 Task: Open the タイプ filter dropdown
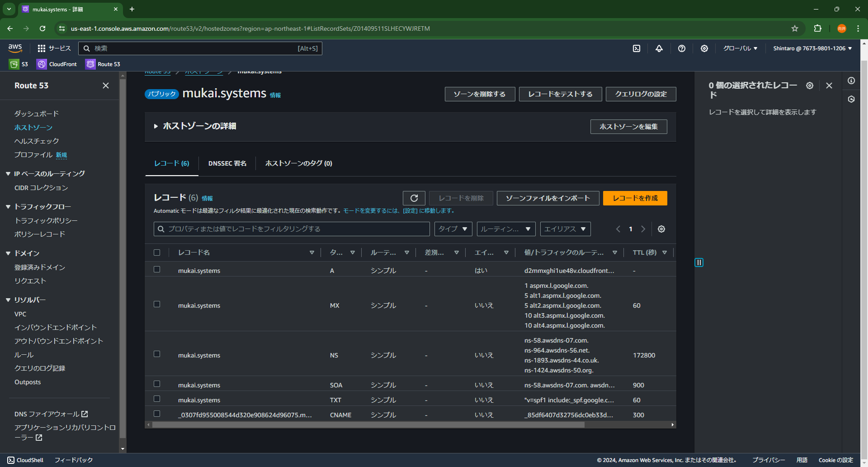pos(453,229)
